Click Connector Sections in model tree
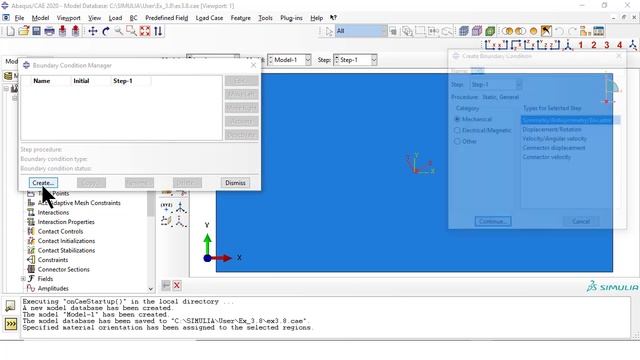This screenshot has width=640, height=360. pyautogui.click(x=64, y=269)
